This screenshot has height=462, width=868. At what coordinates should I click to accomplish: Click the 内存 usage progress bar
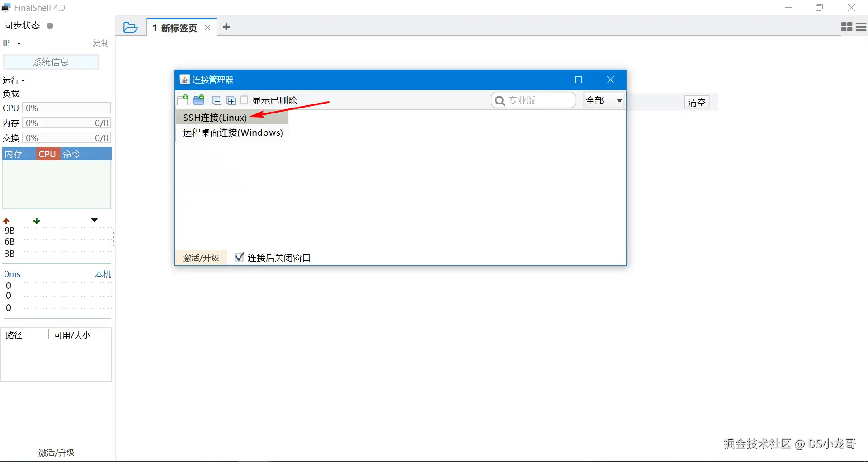[66, 123]
